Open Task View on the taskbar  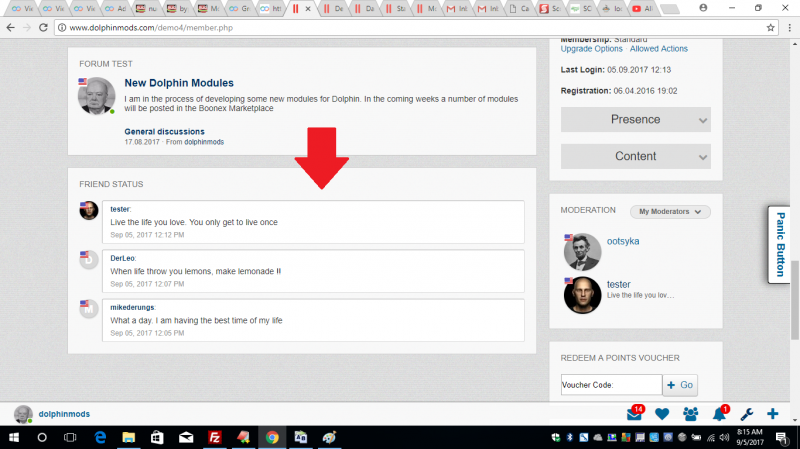70,437
